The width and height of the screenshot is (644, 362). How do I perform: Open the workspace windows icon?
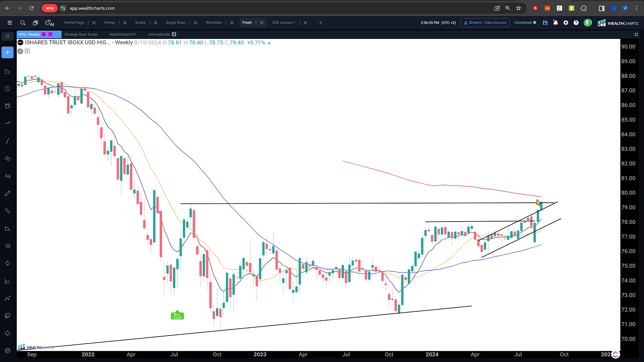click(x=35, y=23)
